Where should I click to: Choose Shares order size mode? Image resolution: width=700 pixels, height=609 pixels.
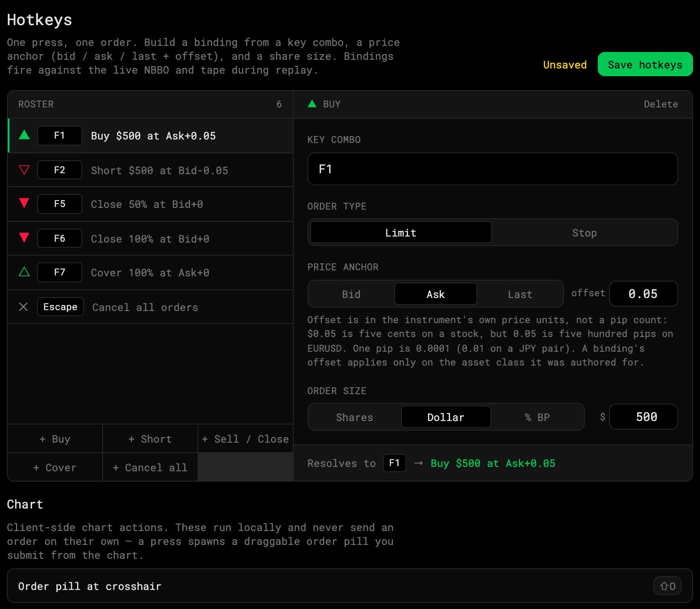(355, 417)
